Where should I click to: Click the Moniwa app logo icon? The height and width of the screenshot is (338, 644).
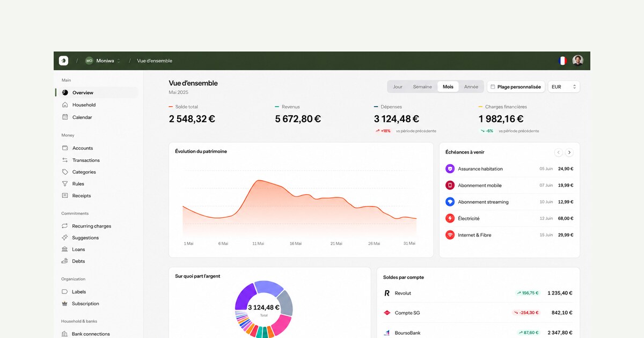[63, 61]
